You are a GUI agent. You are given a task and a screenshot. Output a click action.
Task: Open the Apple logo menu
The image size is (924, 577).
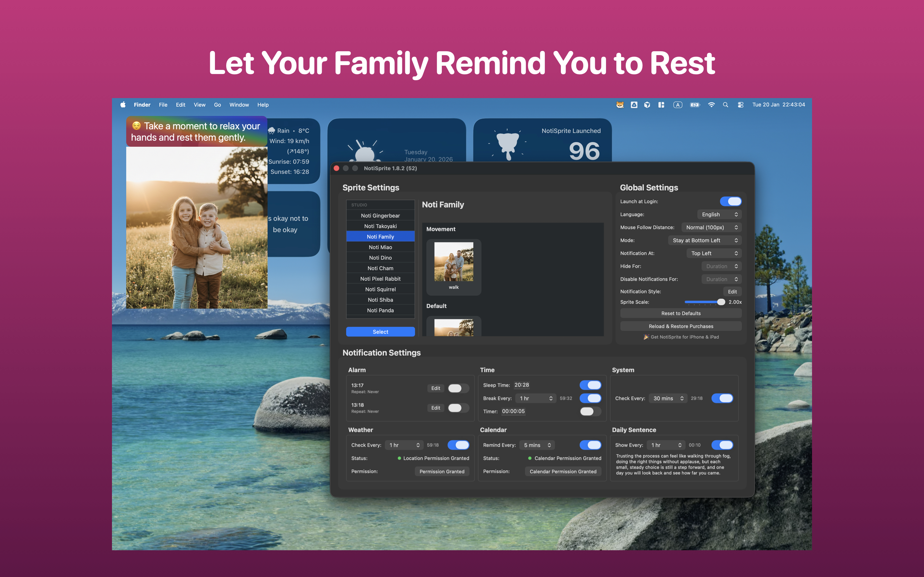pyautogui.click(x=123, y=105)
